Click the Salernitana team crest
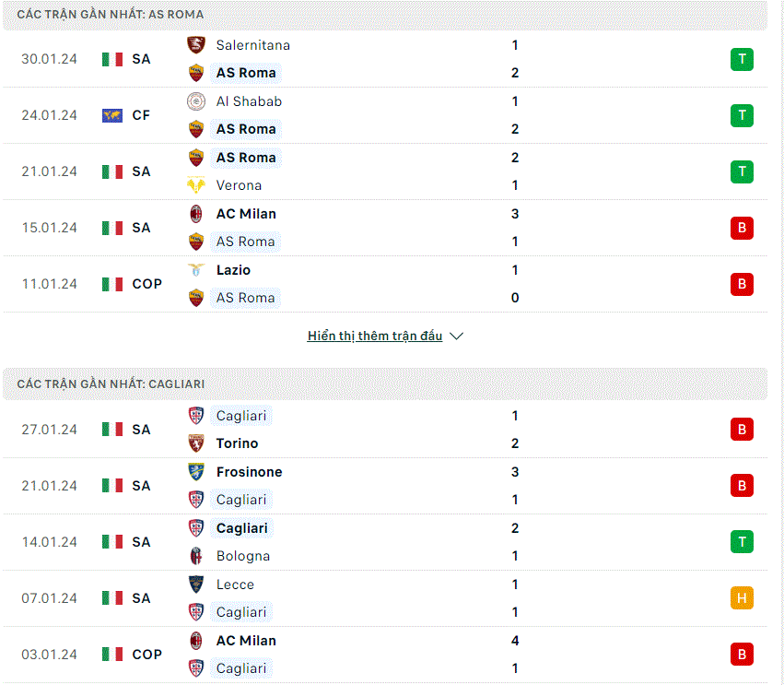Screen dimensions: 784x685 click(196, 45)
